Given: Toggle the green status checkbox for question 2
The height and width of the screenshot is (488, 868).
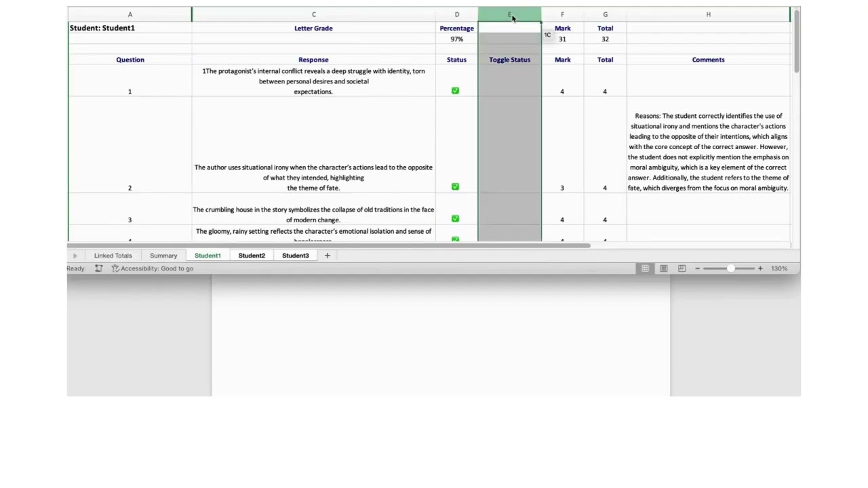Looking at the screenshot, I should pos(455,186).
